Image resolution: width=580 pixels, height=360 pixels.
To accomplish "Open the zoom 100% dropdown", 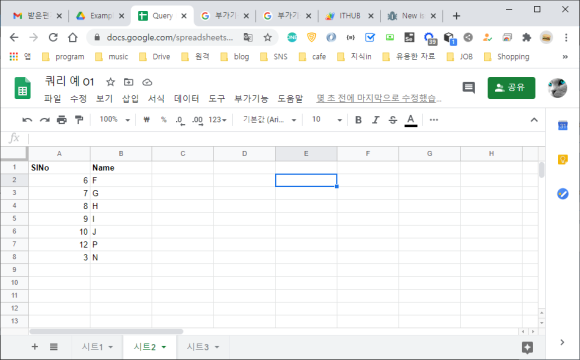I will (x=114, y=120).
